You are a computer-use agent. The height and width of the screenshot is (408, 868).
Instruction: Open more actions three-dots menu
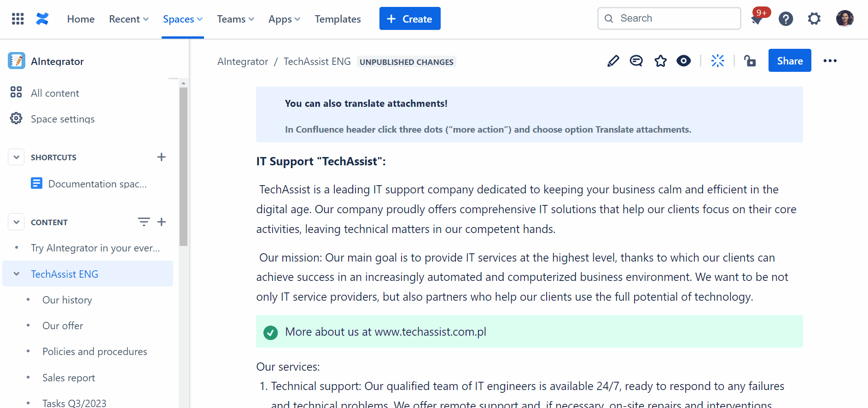(830, 61)
